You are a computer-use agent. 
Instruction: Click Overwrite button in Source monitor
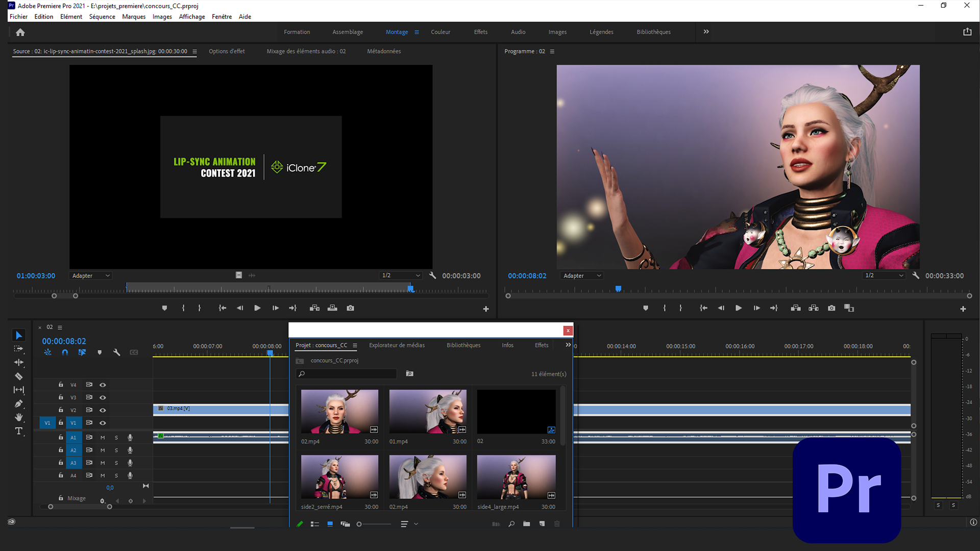tap(332, 308)
